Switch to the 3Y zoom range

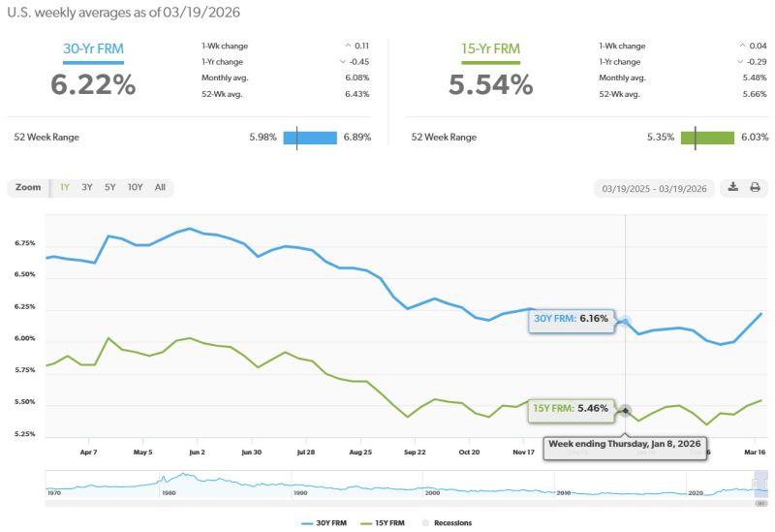[x=87, y=187]
